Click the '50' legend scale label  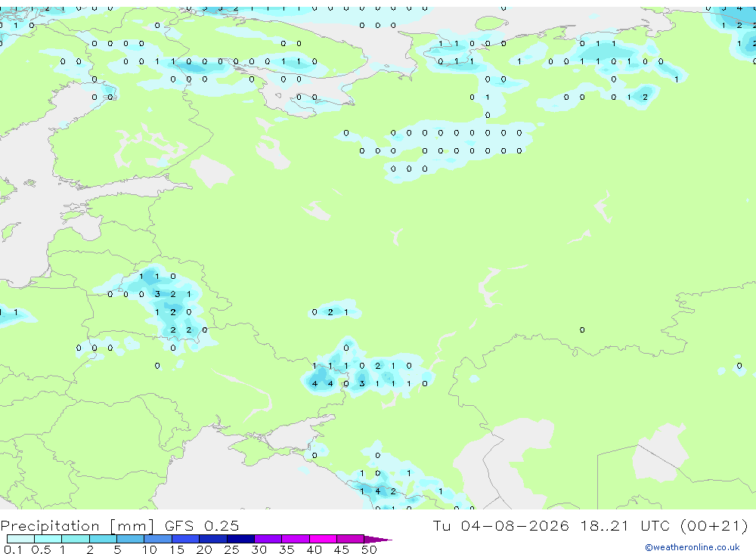[369, 549]
